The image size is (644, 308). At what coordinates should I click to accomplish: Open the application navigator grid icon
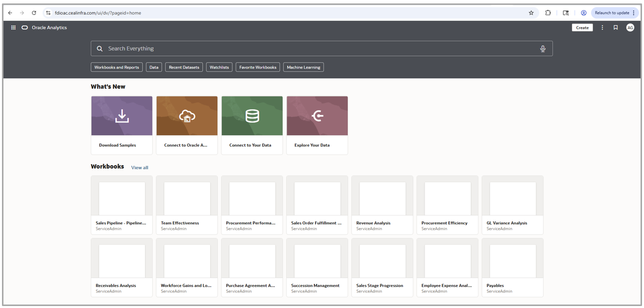click(13, 28)
